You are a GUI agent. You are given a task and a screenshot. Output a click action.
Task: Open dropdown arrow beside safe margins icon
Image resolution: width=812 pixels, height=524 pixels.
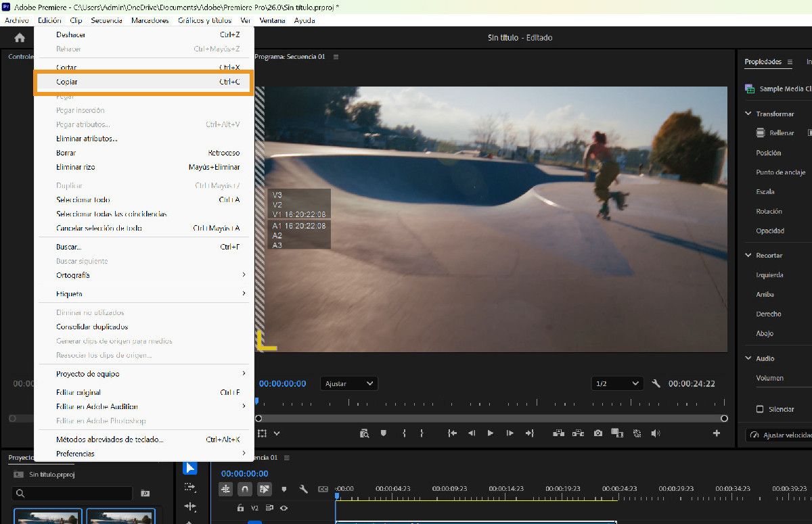277,433
